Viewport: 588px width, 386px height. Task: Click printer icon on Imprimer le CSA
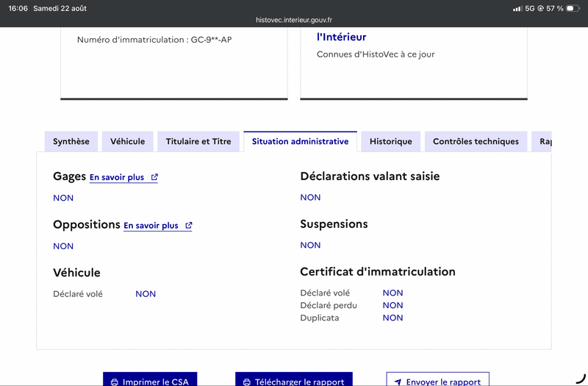coord(115,382)
